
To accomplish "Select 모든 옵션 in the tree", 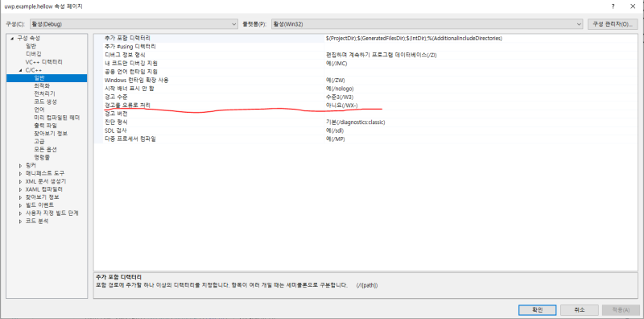I will pyautogui.click(x=45, y=149).
